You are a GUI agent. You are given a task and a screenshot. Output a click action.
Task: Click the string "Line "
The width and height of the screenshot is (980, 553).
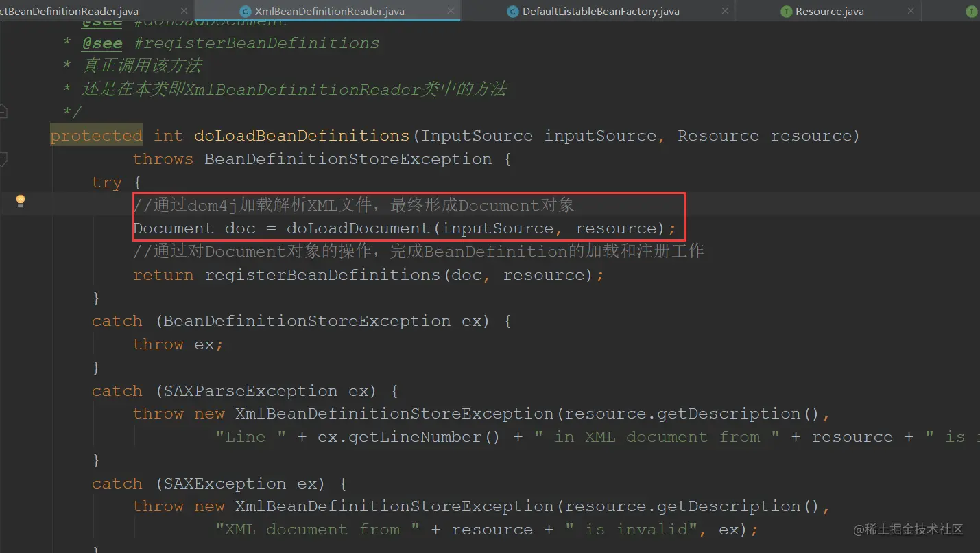coord(251,437)
